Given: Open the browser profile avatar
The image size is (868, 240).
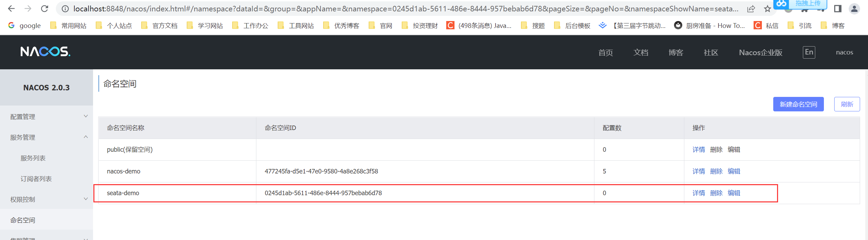Looking at the screenshot, I should point(854,9).
